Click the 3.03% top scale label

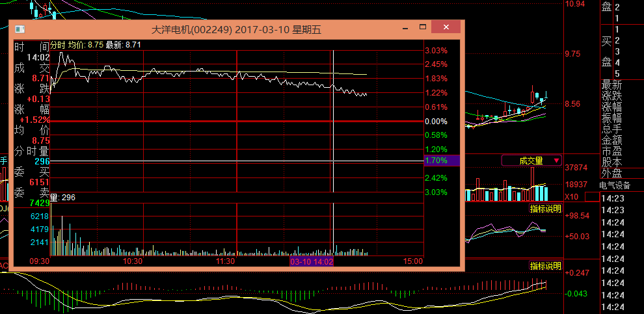tap(436, 51)
